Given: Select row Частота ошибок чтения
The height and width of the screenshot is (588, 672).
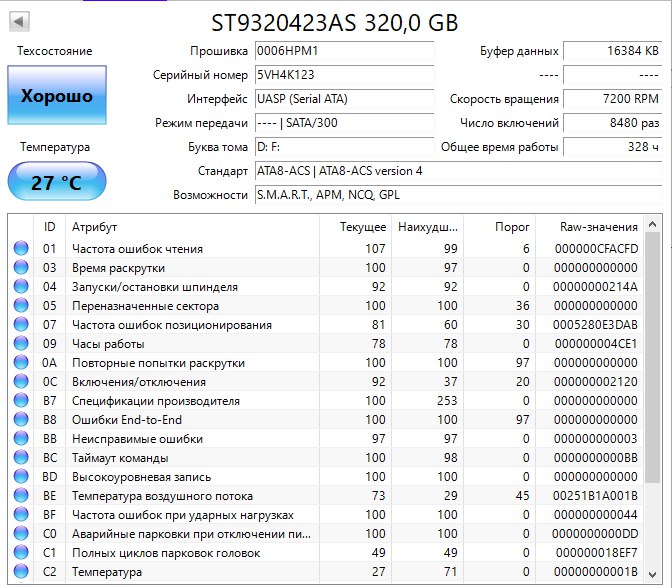Looking at the screenshot, I should [x=326, y=249].
